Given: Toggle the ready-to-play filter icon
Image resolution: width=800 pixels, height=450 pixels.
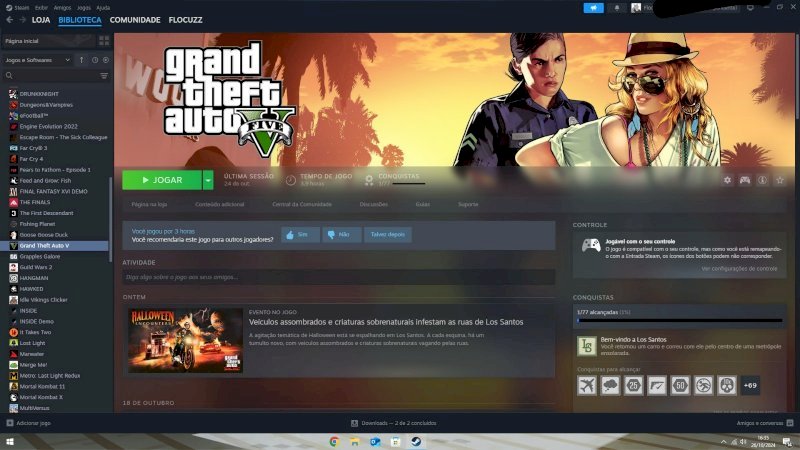Looking at the screenshot, I should click(x=106, y=60).
